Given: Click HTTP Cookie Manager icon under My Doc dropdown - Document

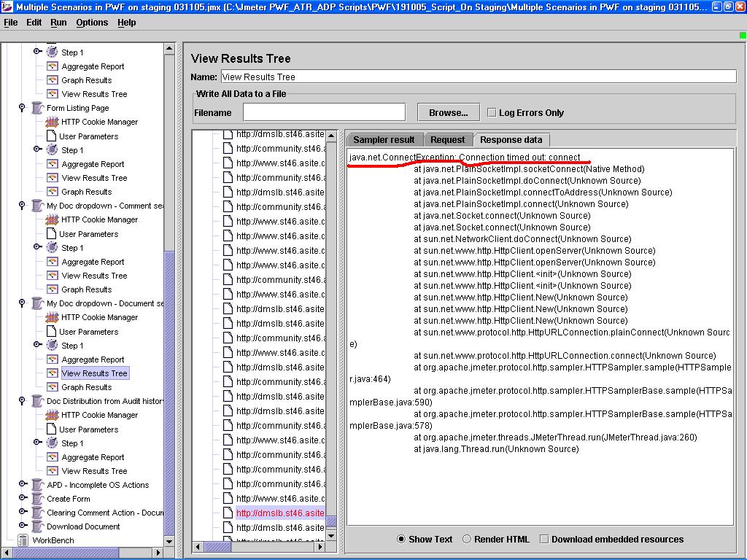Looking at the screenshot, I should coord(52,317).
